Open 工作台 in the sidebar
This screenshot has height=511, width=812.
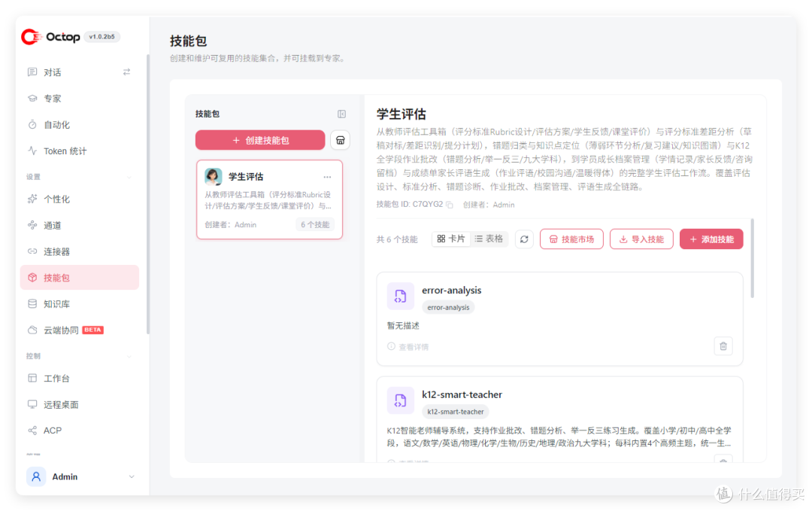[x=79, y=379]
